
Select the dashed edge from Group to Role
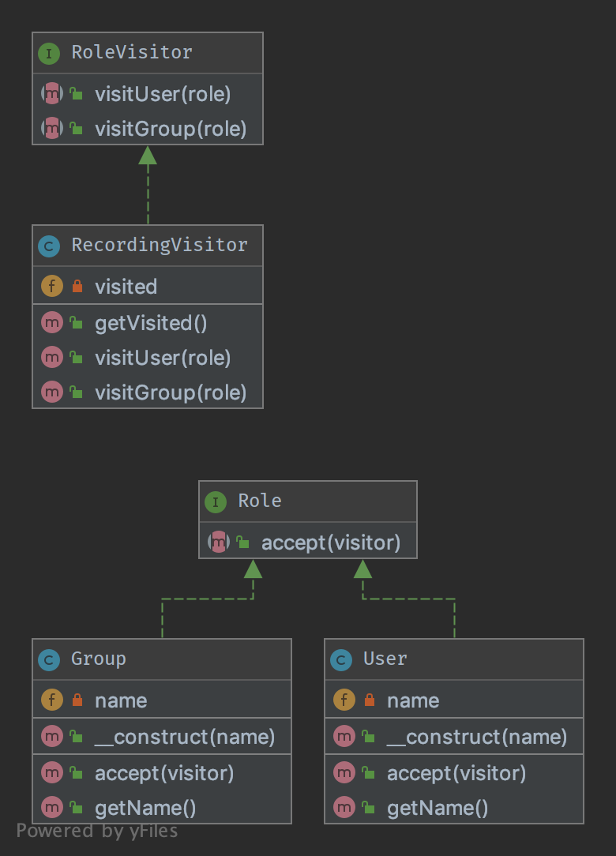(208, 599)
